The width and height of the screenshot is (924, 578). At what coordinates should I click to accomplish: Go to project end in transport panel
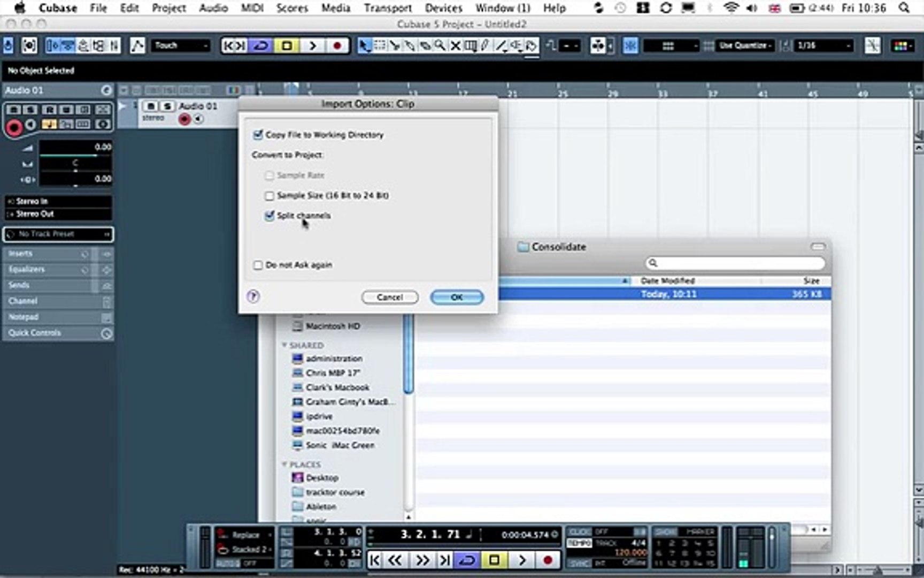[x=444, y=560]
